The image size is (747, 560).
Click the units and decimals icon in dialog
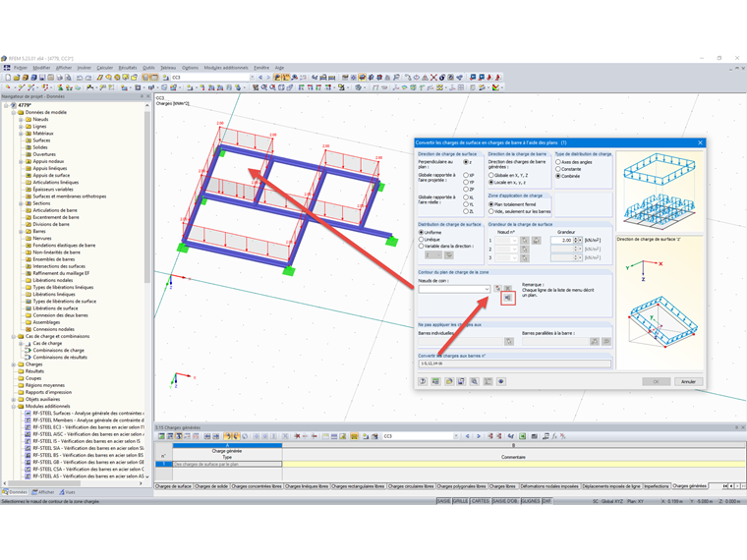pos(435,381)
